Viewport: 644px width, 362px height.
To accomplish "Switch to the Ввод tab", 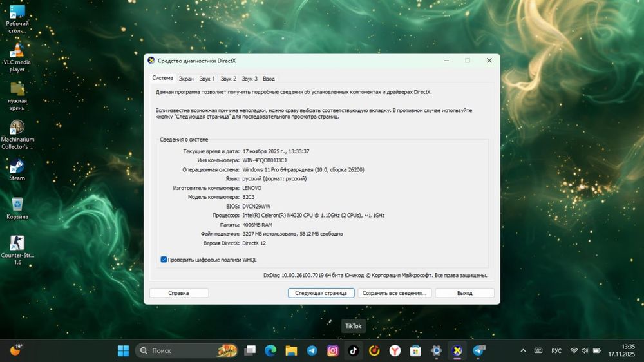I will click(x=269, y=79).
